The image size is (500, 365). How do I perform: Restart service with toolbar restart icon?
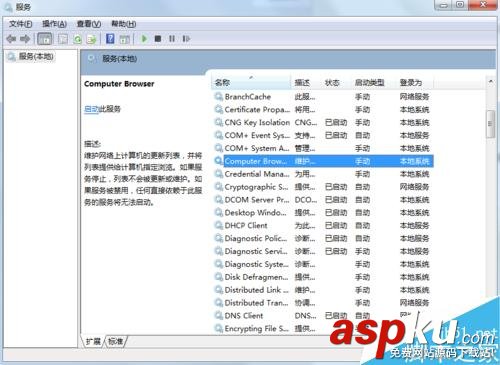point(186,39)
